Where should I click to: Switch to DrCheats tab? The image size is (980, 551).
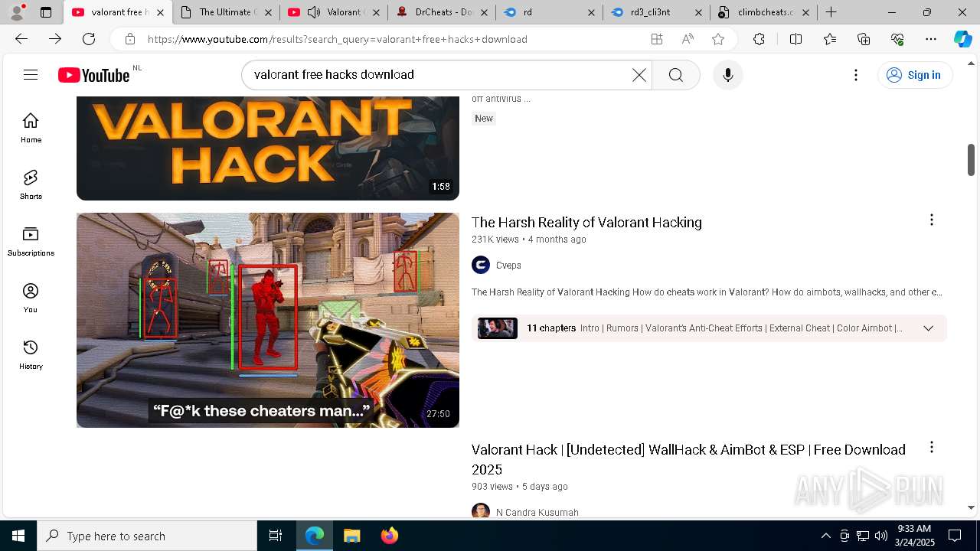441,12
